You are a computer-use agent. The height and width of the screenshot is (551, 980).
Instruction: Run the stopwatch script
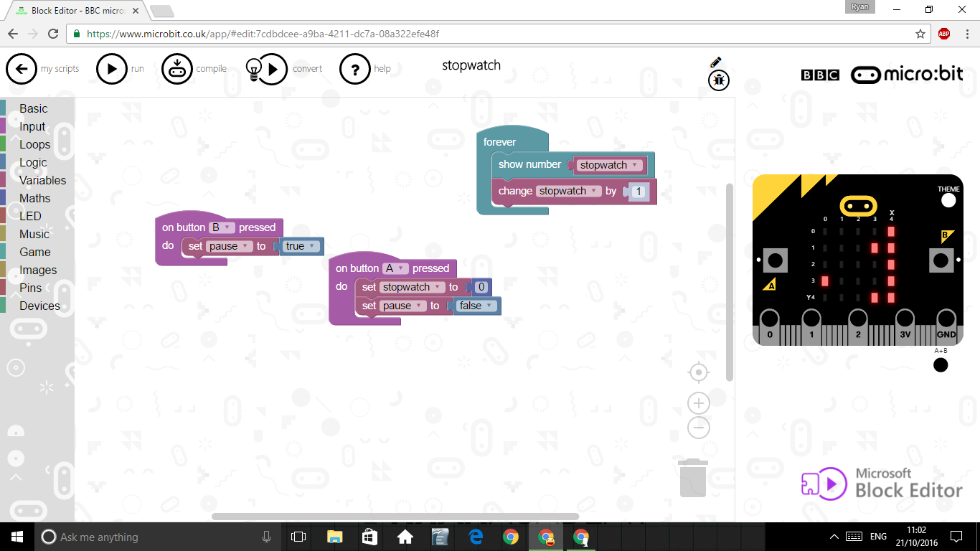(112, 68)
